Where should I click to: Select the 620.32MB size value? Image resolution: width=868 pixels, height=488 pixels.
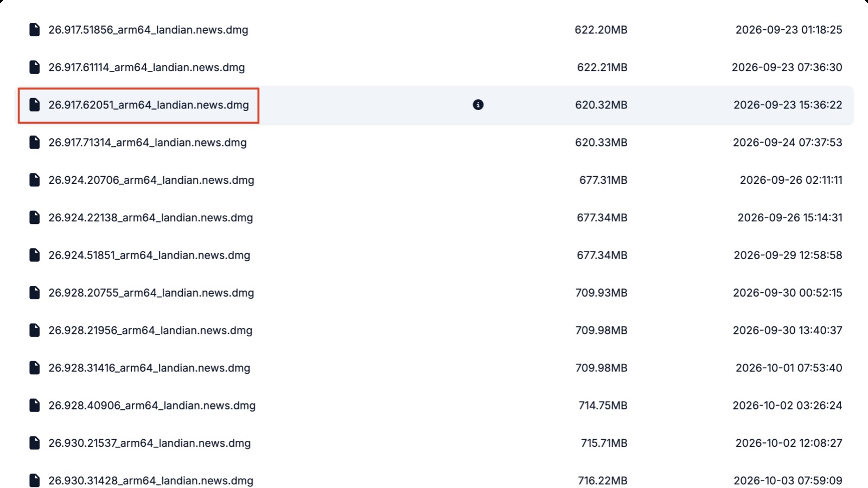(x=601, y=105)
